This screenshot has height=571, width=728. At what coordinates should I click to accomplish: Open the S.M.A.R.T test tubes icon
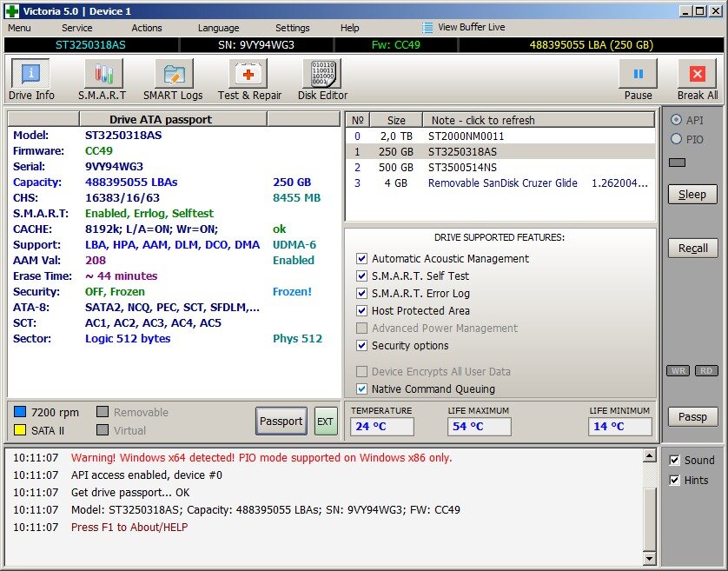(104, 73)
